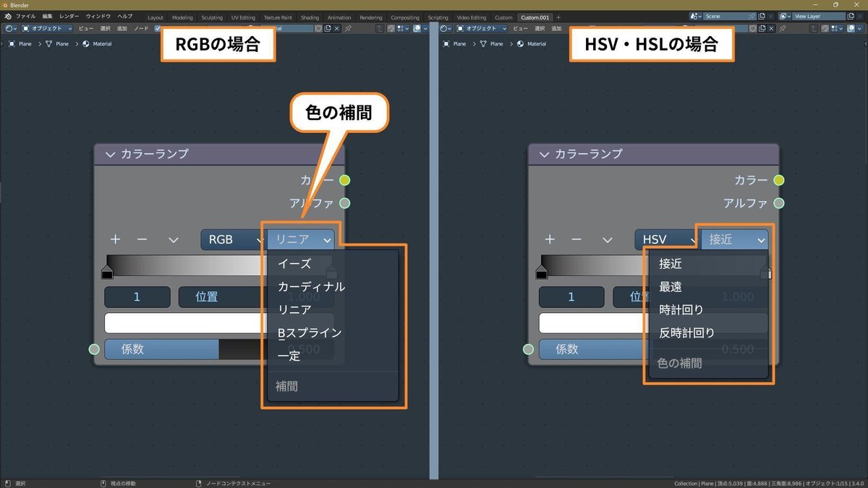Switch to the UV Editing workspace tab

coord(243,17)
